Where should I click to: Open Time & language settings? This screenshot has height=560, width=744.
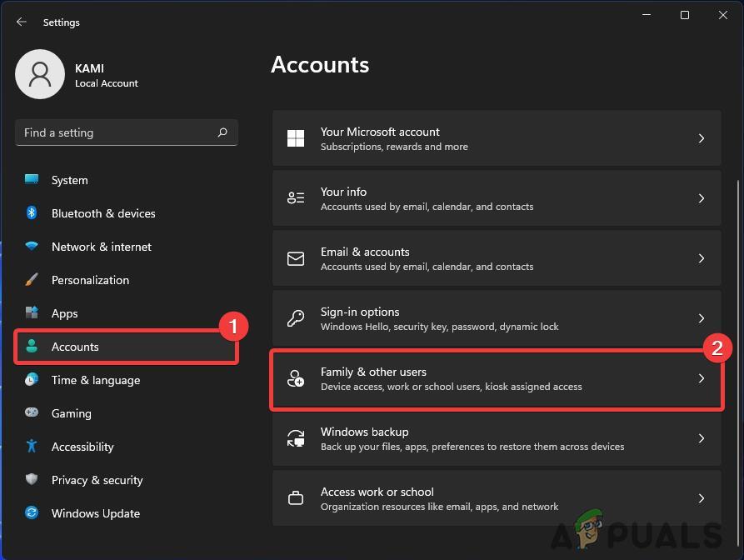(95, 380)
